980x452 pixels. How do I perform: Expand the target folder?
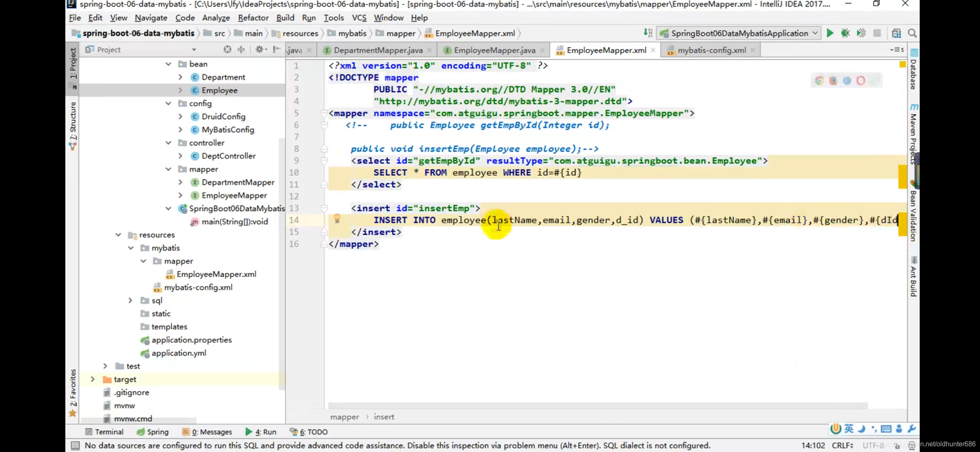tap(93, 379)
